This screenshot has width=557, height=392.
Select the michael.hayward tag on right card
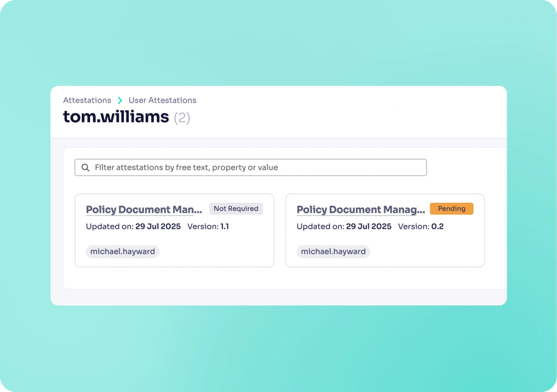pos(333,251)
